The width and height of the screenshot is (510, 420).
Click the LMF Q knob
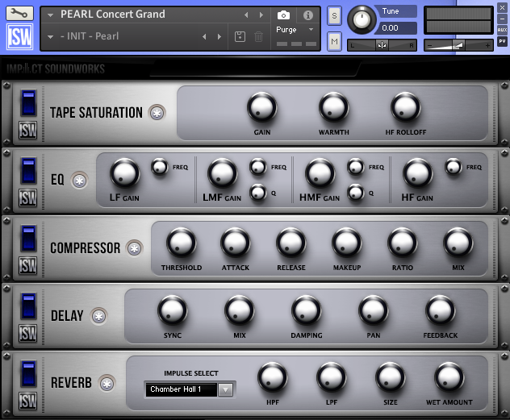(x=258, y=193)
